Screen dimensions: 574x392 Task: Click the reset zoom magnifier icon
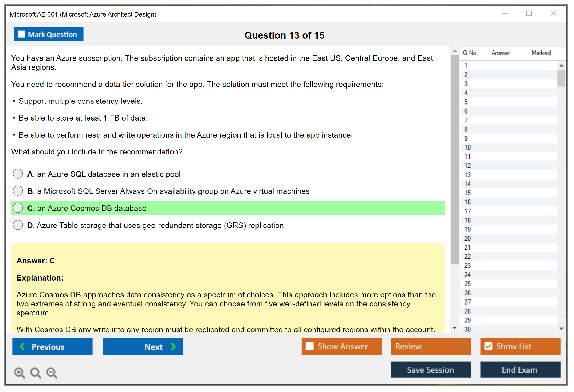pyautogui.click(x=36, y=373)
